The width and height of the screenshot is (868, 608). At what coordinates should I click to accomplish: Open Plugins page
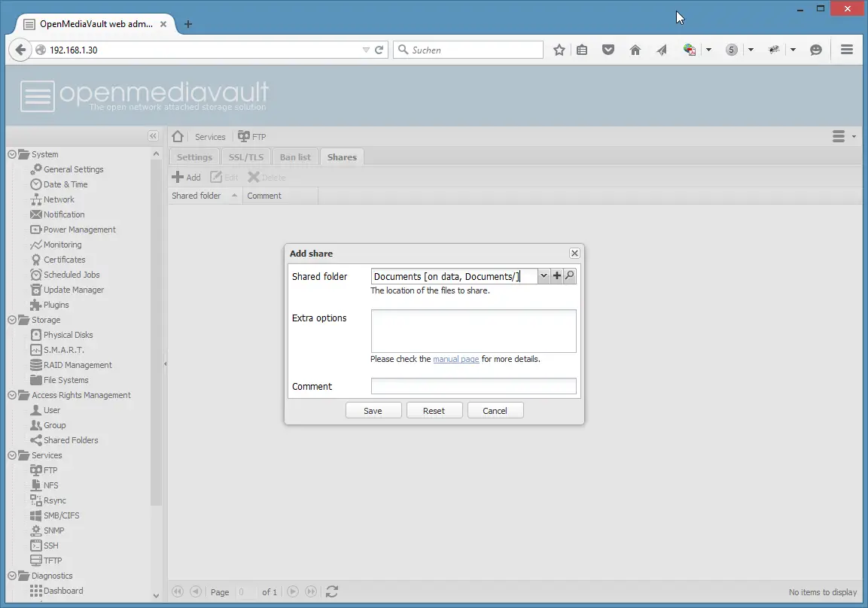point(56,305)
